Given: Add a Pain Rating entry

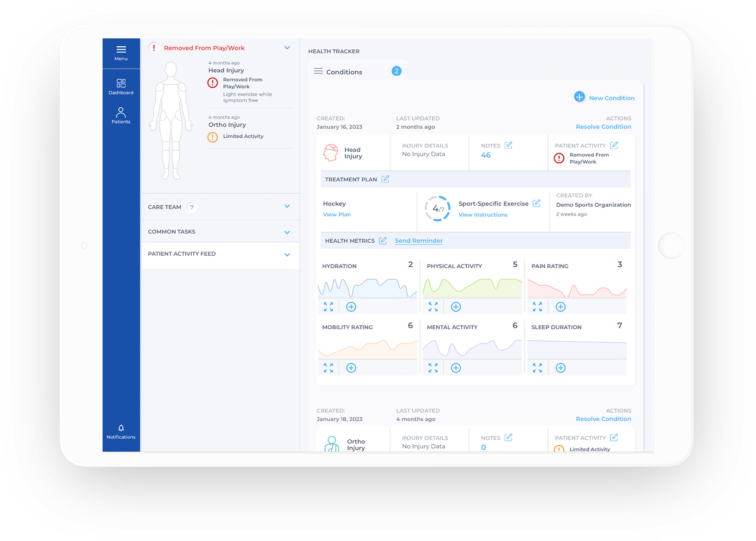Looking at the screenshot, I should pos(561,307).
